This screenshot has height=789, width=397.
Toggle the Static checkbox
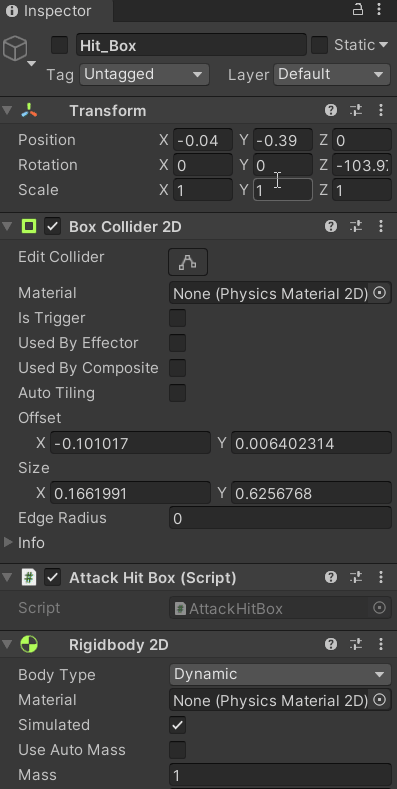(x=319, y=45)
